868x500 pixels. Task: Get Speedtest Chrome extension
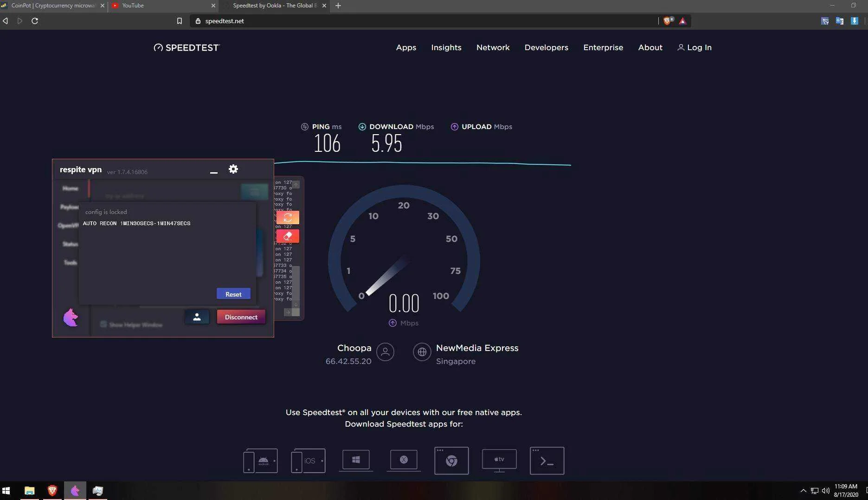[x=451, y=461]
